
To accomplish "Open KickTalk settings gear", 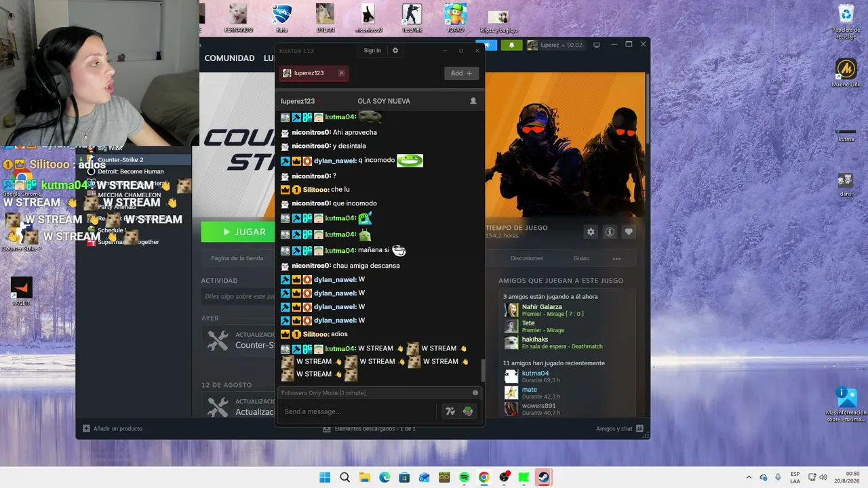I will [395, 51].
